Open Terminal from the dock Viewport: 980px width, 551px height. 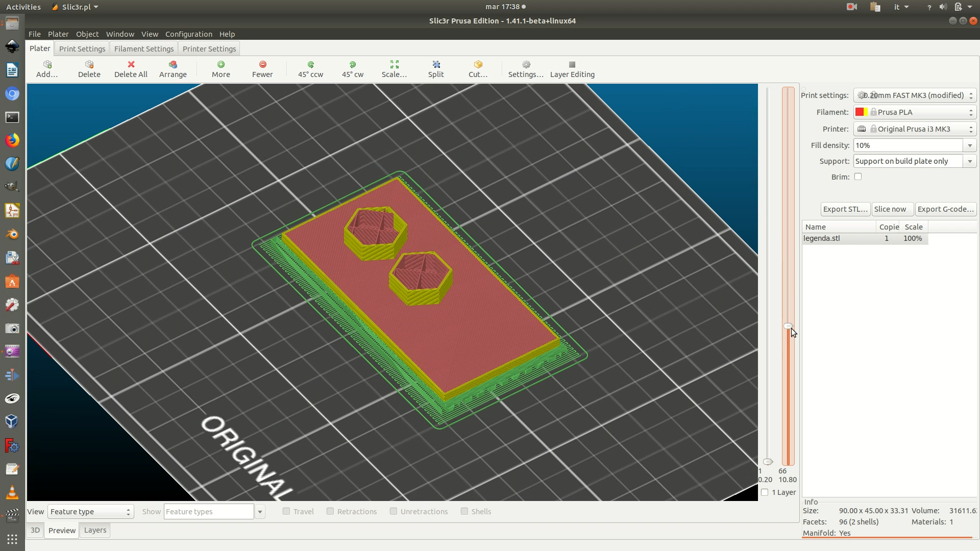12,117
